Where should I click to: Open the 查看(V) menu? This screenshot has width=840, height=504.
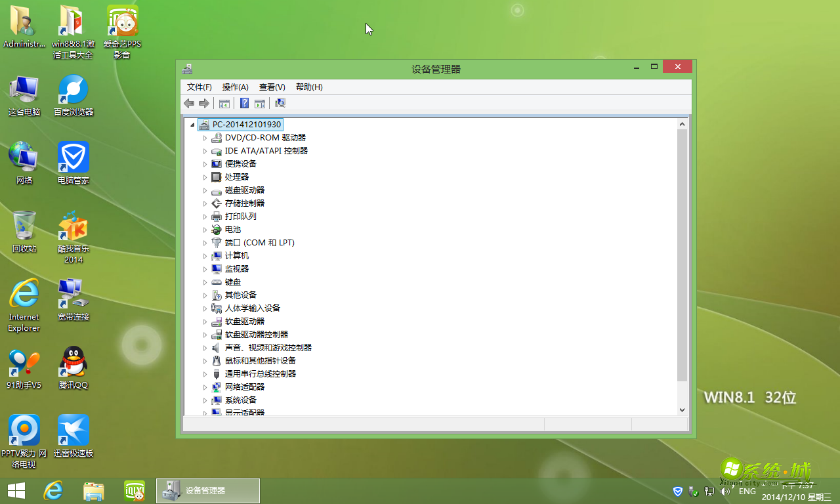(272, 87)
